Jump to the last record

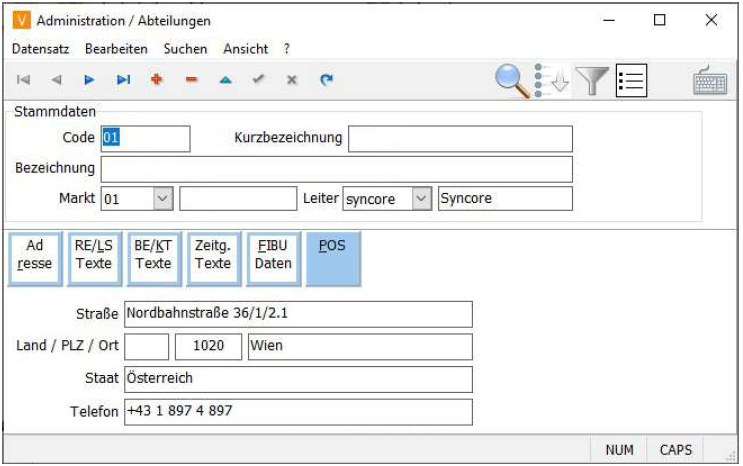pos(123,80)
